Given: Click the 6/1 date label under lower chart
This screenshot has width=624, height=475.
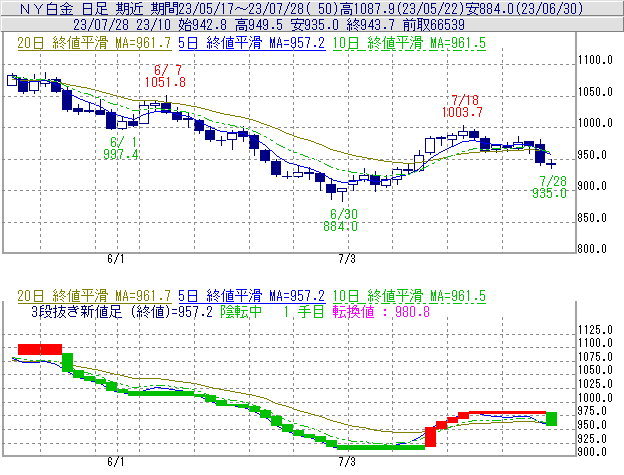Looking at the screenshot, I should coord(116,462).
